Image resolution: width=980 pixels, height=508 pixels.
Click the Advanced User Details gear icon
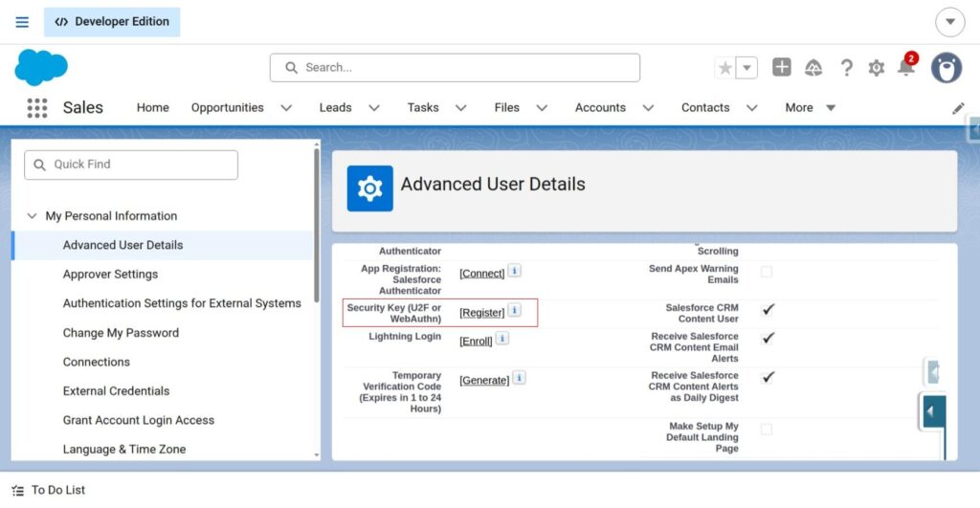point(370,188)
